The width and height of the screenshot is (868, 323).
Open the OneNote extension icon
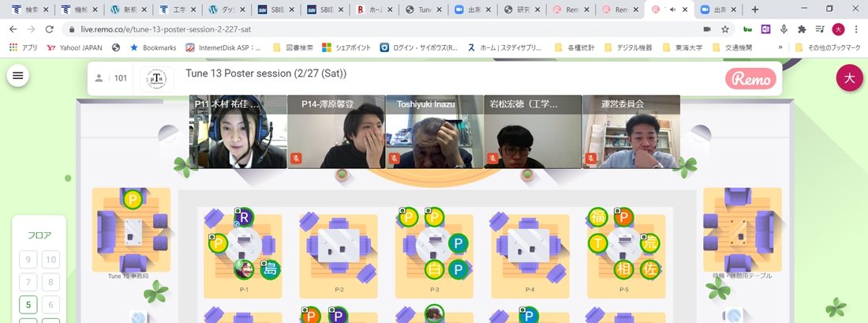pyautogui.click(x=765, y=29)
